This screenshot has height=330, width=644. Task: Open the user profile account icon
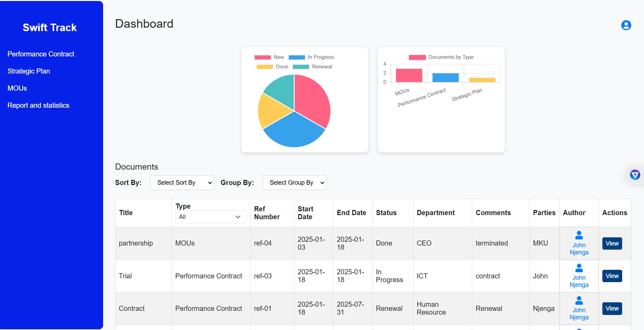click(626, 25)
